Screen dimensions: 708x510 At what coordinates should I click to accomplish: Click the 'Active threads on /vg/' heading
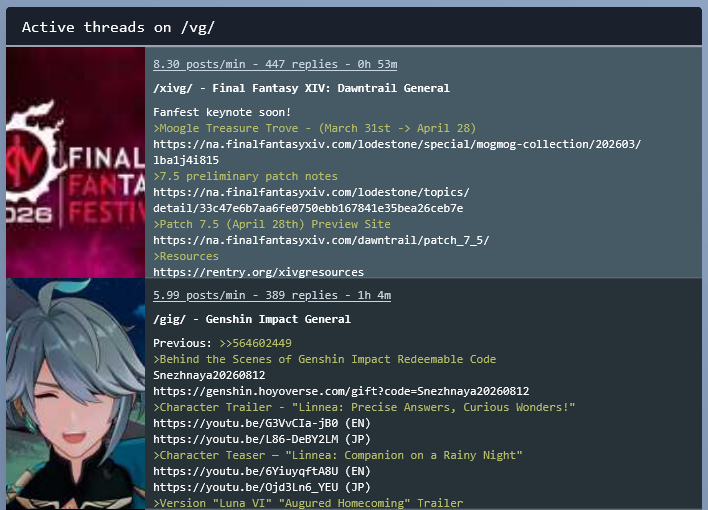[x=118, y=28]
